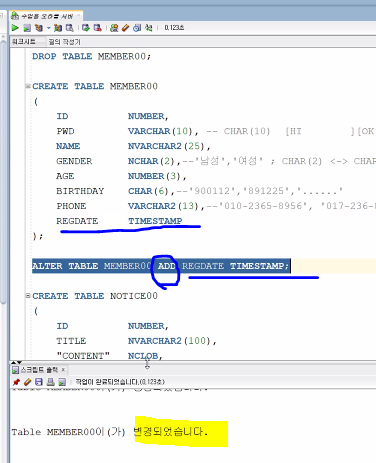Click the Run Script icon
The image size is (376, 463).
tap(27, 28)
